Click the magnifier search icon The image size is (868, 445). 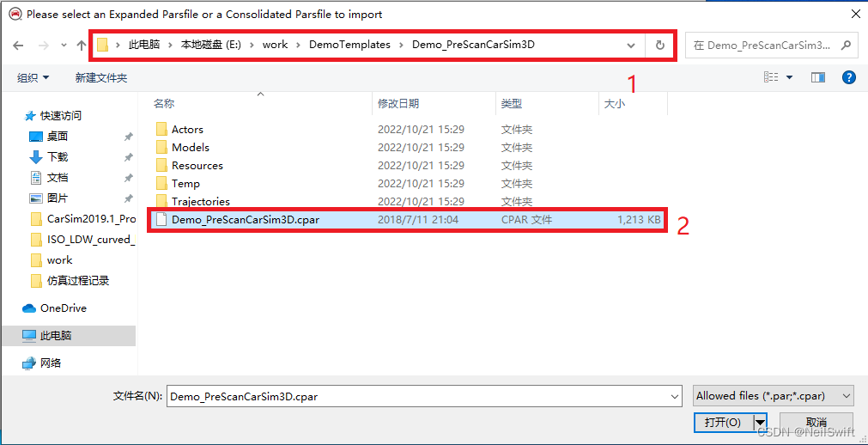click(x=846, y=46)
